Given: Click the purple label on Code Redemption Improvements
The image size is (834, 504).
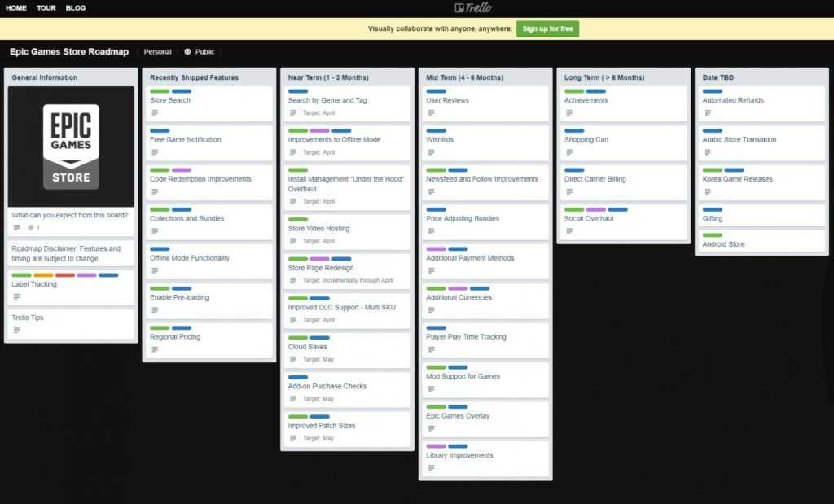Looking at the screenshot, I should point(182,170).
